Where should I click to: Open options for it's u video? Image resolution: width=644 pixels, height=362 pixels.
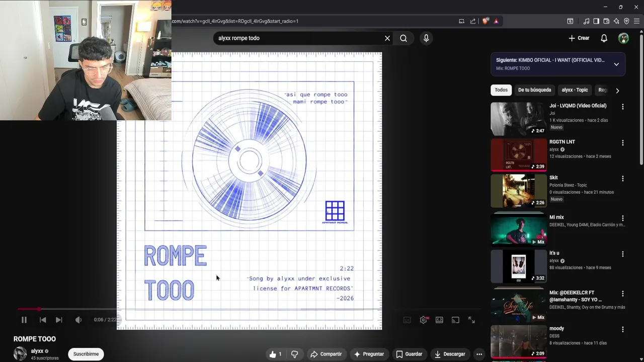tap(623, 254)
